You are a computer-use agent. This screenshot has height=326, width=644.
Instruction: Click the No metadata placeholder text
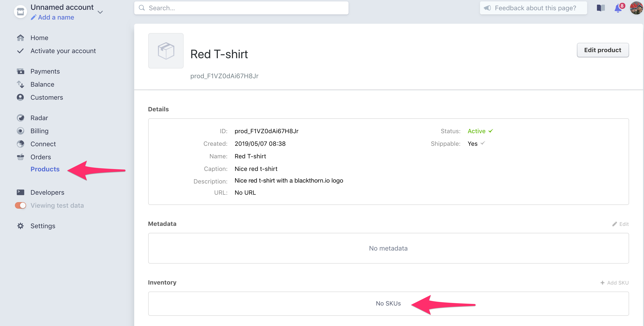(388, 248)
